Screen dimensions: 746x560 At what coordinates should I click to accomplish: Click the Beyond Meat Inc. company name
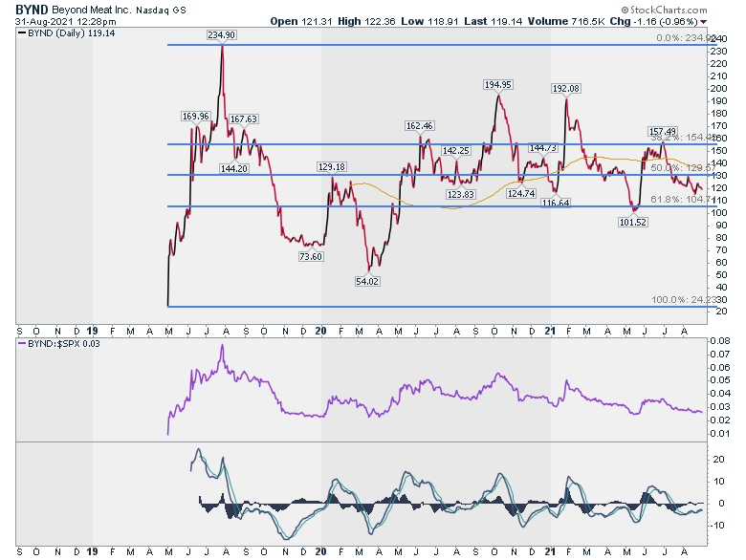click(x=91, y=10)
